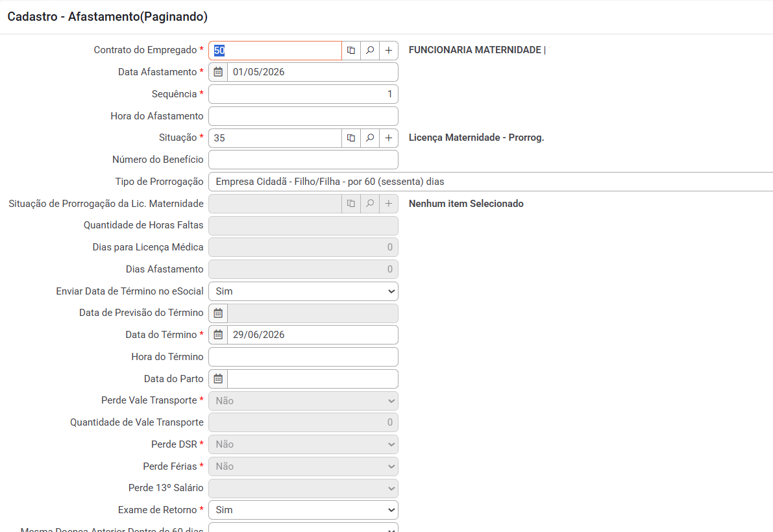
Task: Focus Hora do Término text field
Action: tap(303, 357)
